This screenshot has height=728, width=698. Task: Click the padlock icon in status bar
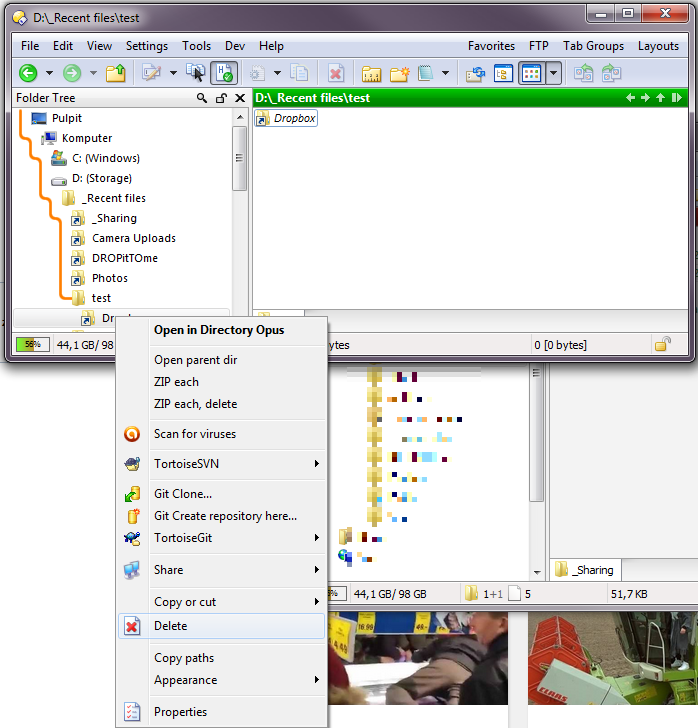662,344
